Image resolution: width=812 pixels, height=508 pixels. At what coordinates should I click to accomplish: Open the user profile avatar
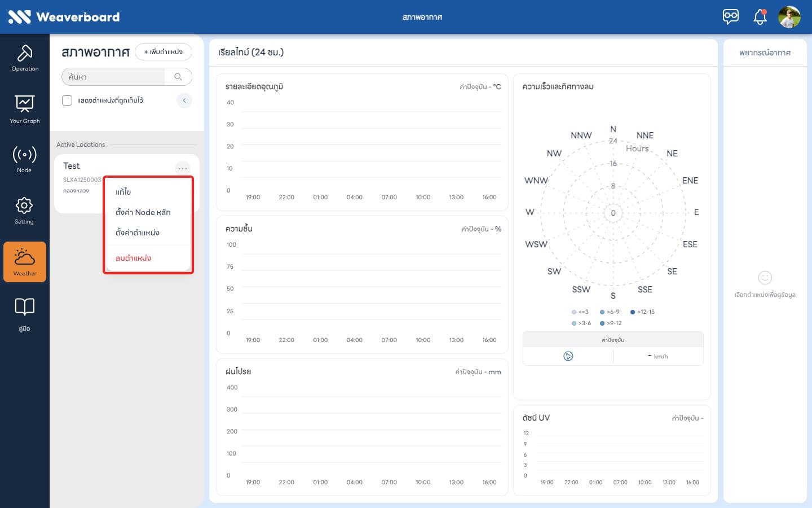789,17
